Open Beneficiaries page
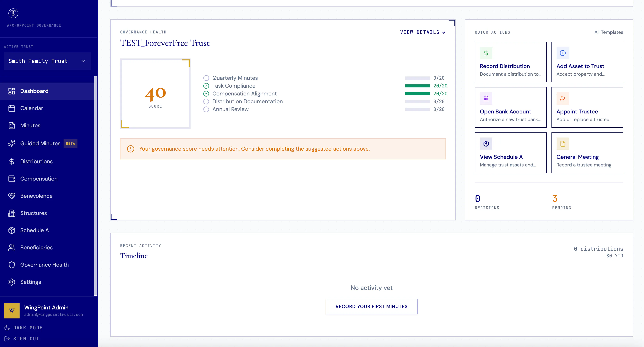 tap(47, 247)
